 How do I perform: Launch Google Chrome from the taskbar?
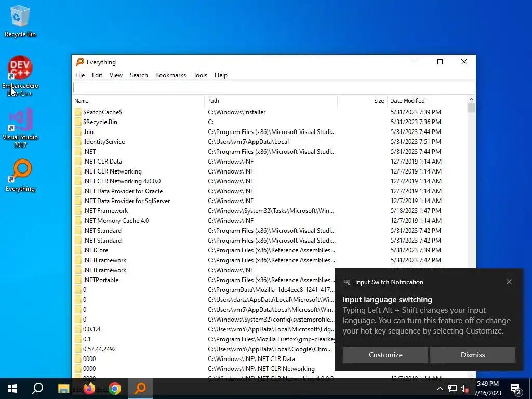coord(115,389)
